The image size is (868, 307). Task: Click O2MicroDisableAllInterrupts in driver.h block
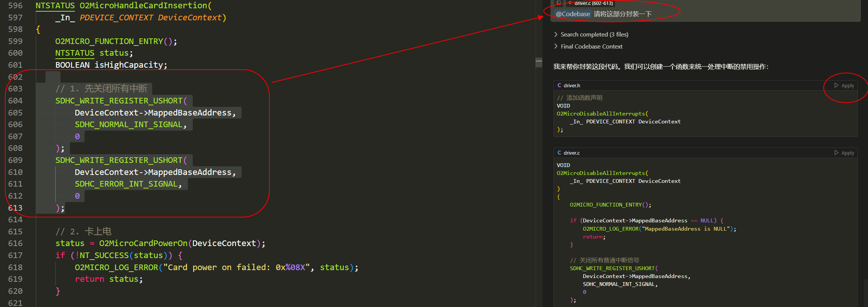click(x=601, y=114)
